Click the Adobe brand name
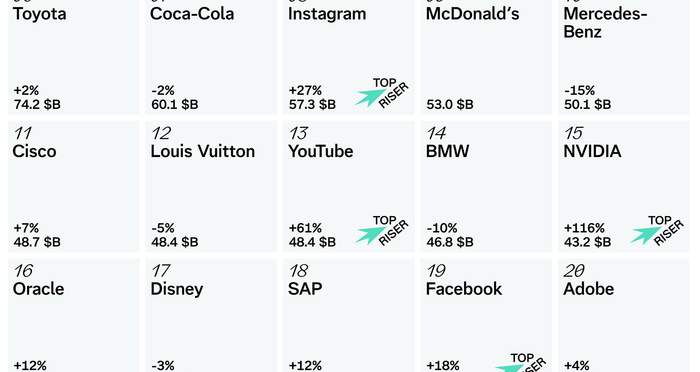This screenshot has width=700, height=372. [x=588, y=289]
